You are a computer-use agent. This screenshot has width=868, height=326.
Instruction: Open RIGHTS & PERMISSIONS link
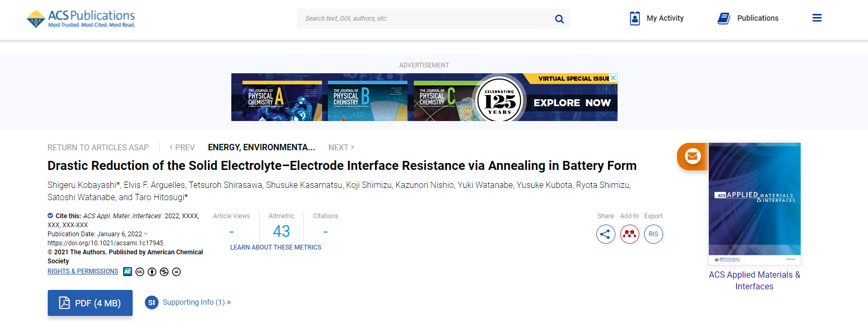pyautogui.click(x=83, y=271)
